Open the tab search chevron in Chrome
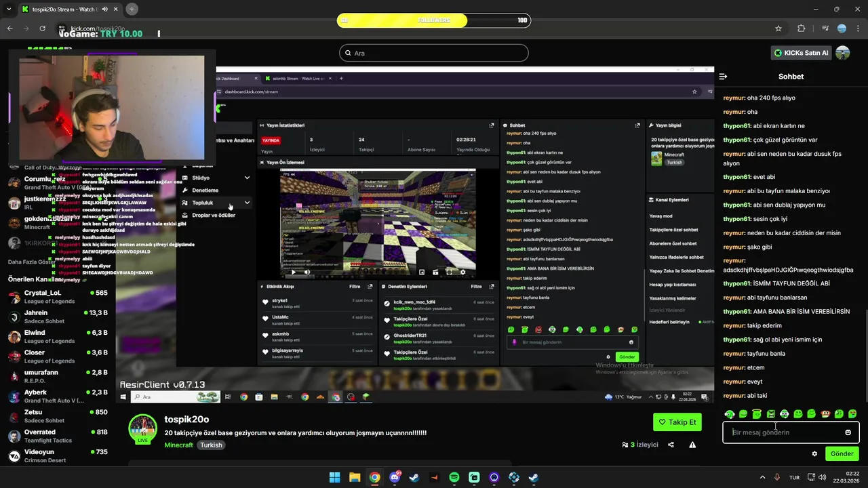The image size is (868, 488). coord(9,9)
